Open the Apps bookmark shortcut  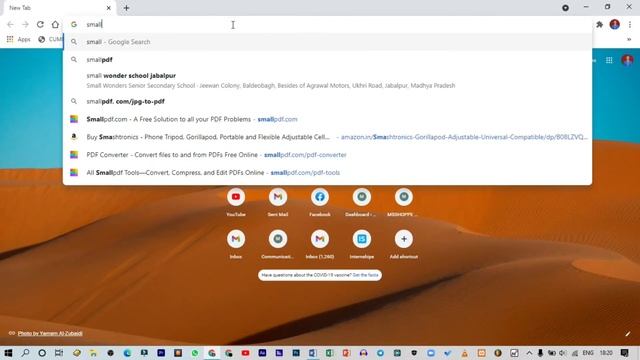coord(18,39)
